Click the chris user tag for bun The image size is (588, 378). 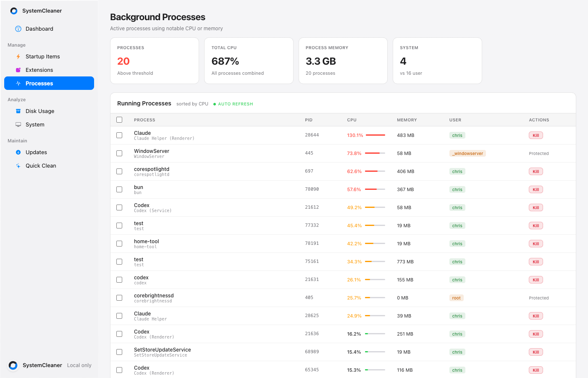(457, 189)
